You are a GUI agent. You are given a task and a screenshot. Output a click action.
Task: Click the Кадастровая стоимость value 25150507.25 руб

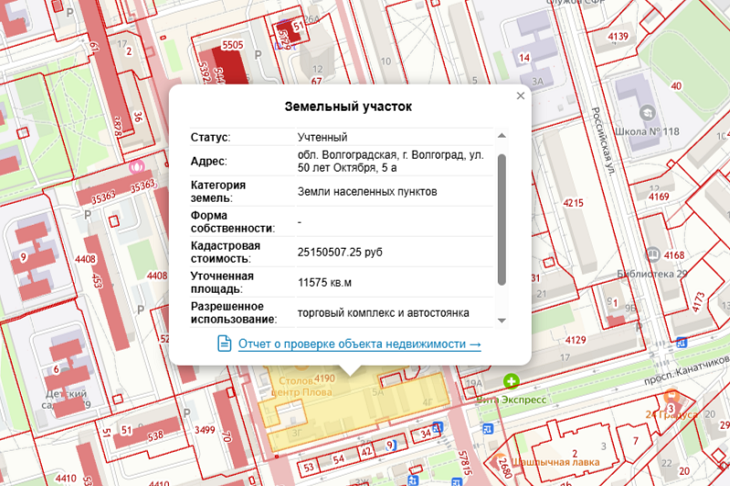(x=340, y=252)
